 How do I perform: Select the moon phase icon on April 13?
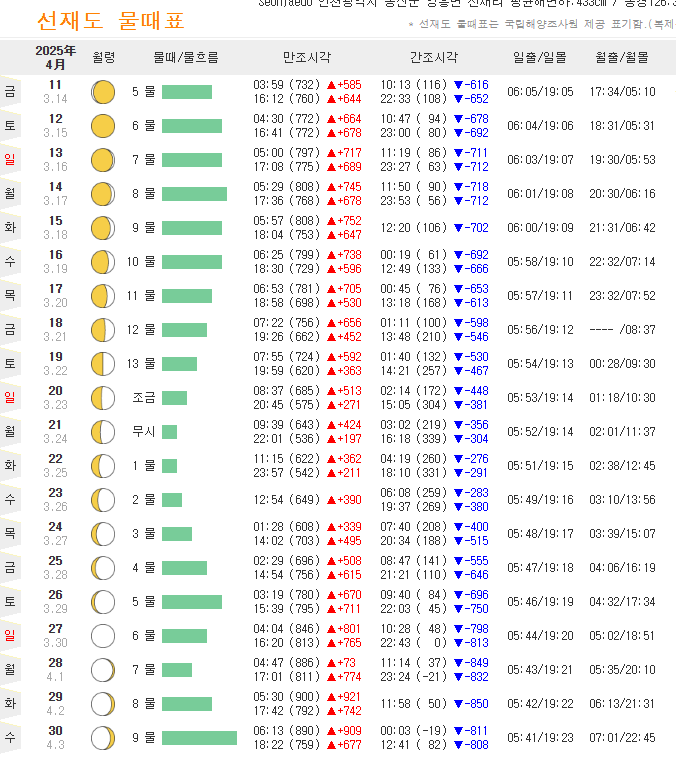pyautogui.click(x=103, y=160)
